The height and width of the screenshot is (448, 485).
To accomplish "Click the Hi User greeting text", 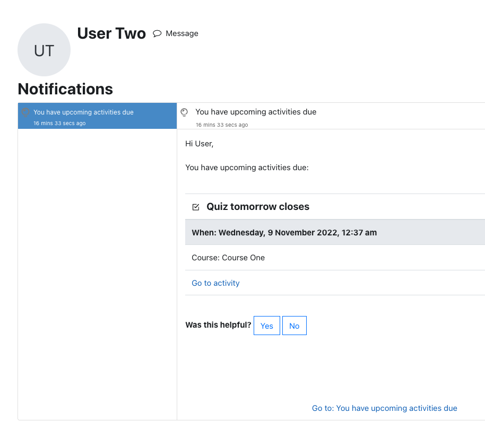I will (x=199, y=144).
